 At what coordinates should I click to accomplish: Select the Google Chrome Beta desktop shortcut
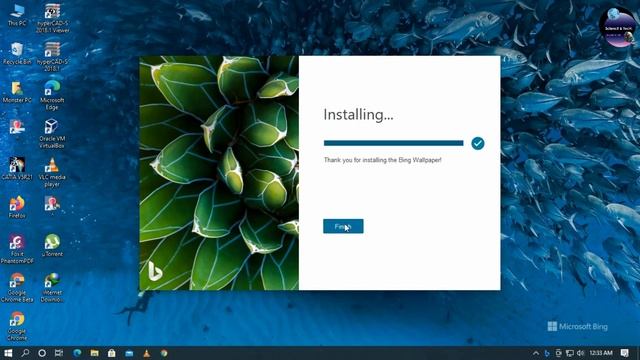click(17, 288)
